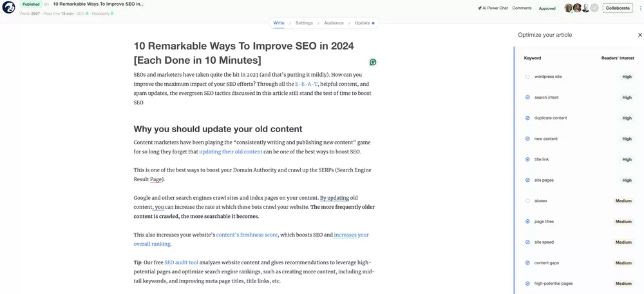The image size is (644, 294).
Task: Open the 'SEO audit tool' link
Action: tap(181, 262)
